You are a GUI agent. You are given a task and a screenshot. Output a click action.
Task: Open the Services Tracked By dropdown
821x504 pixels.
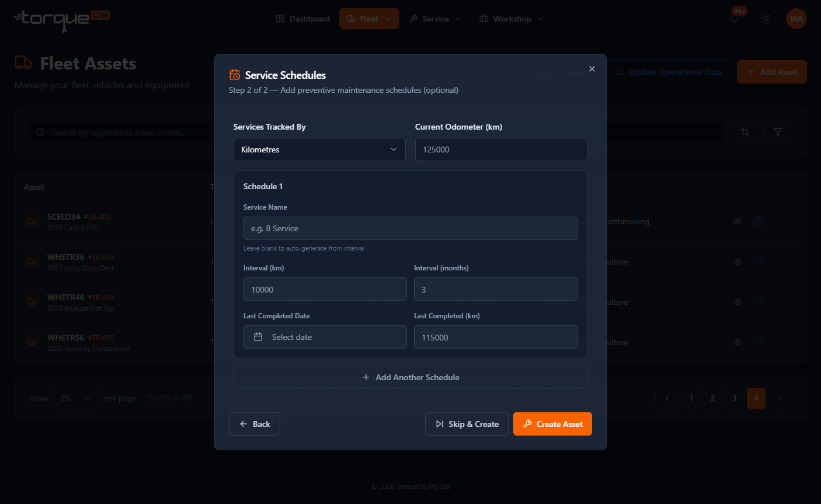pyautogui.click(x=319, y=150)
